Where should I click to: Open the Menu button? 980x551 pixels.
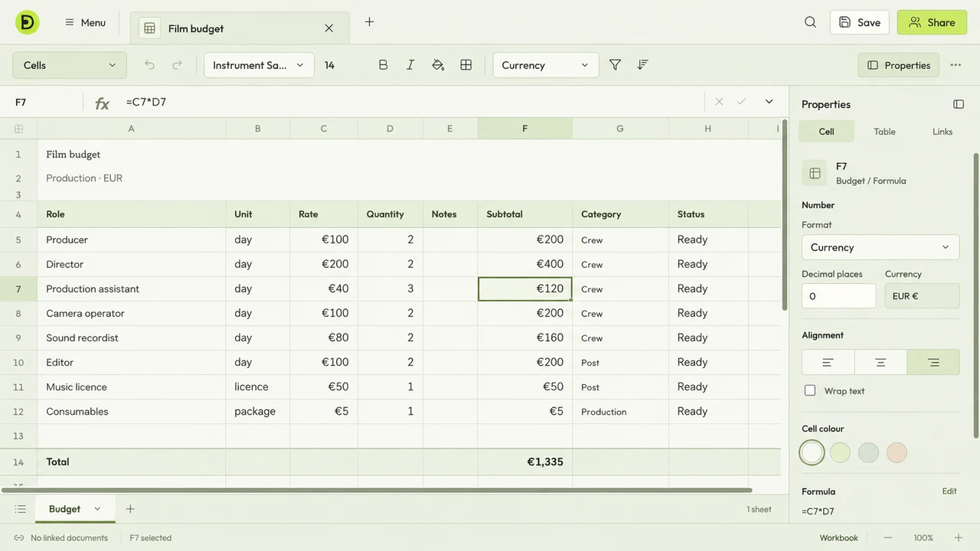click(x=85, y=22)
